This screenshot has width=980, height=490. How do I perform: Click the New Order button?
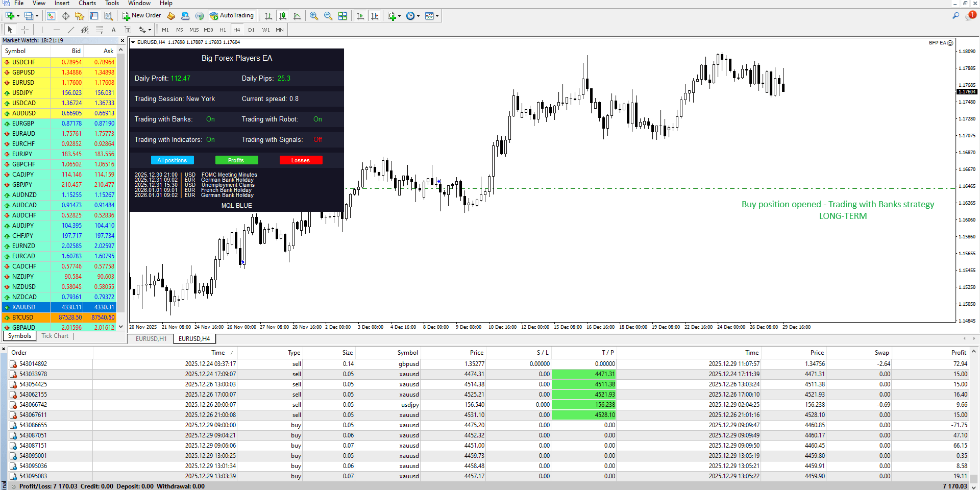pos(141,16)
